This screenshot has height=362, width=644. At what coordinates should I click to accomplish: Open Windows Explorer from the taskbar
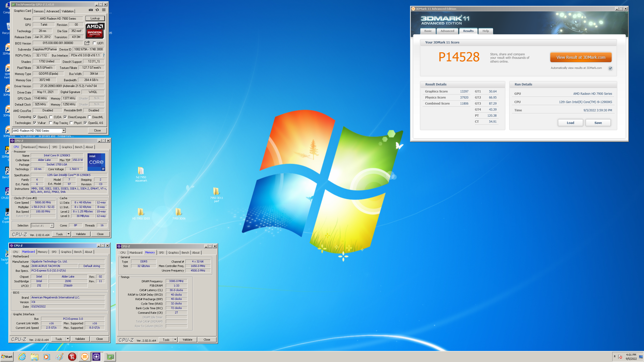point(34,356)
